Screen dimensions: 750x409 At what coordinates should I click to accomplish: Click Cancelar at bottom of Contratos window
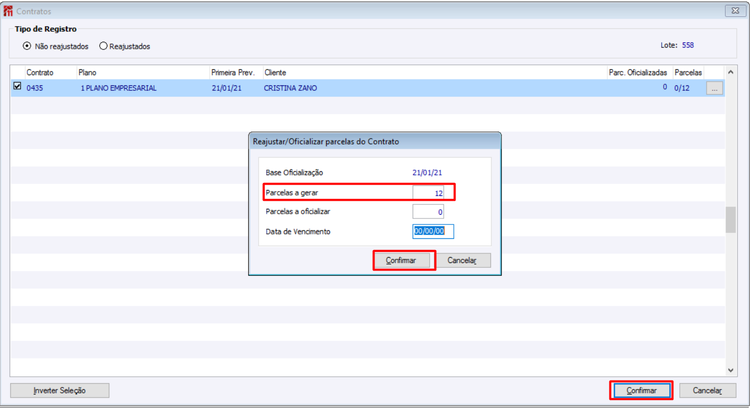tap(707, 390)
